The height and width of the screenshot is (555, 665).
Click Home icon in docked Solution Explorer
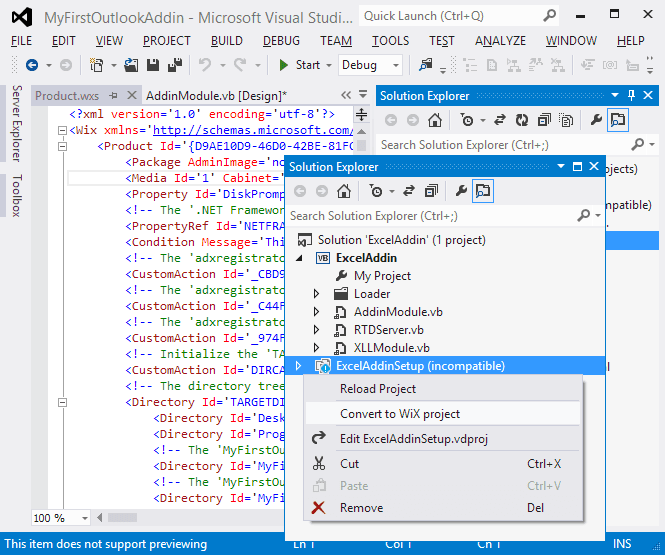coord(435,120)
